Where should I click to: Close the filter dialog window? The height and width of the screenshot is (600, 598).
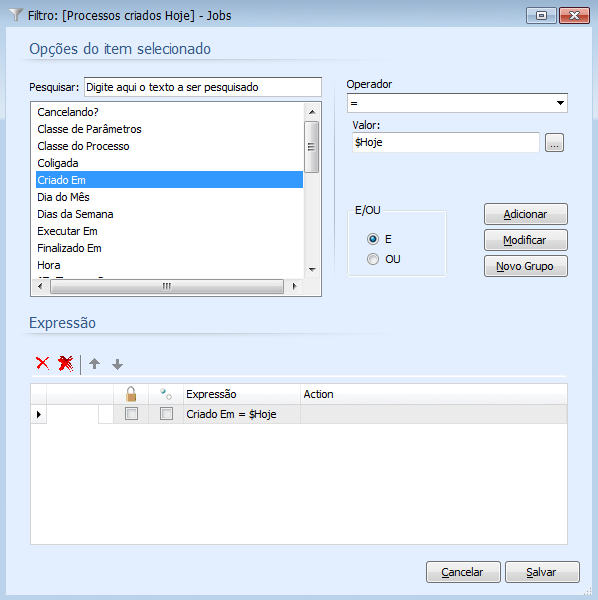tap(574, 15)
